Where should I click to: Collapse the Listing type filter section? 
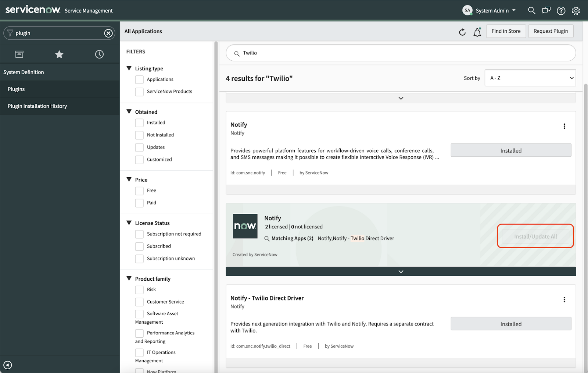click(129, 68)
